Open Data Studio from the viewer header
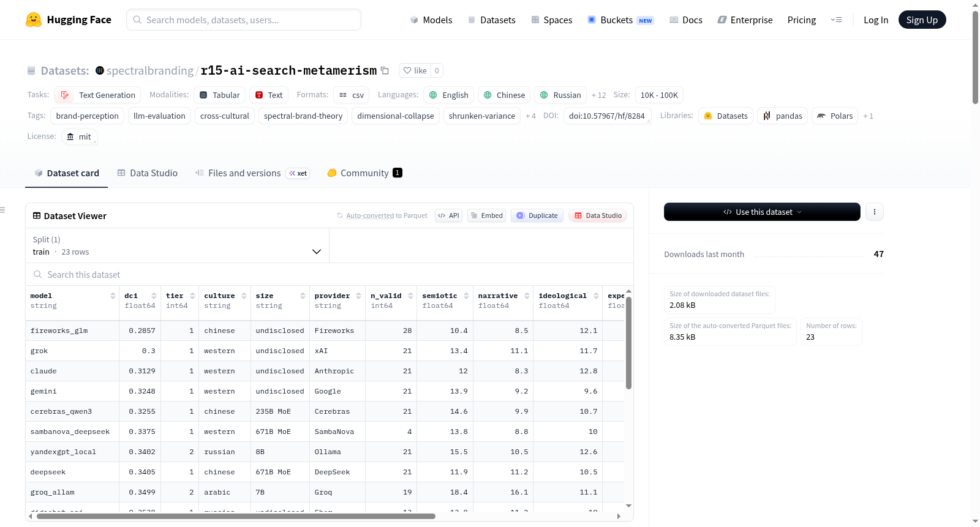The height and width of the screenshot is (527, 980). 598,215
